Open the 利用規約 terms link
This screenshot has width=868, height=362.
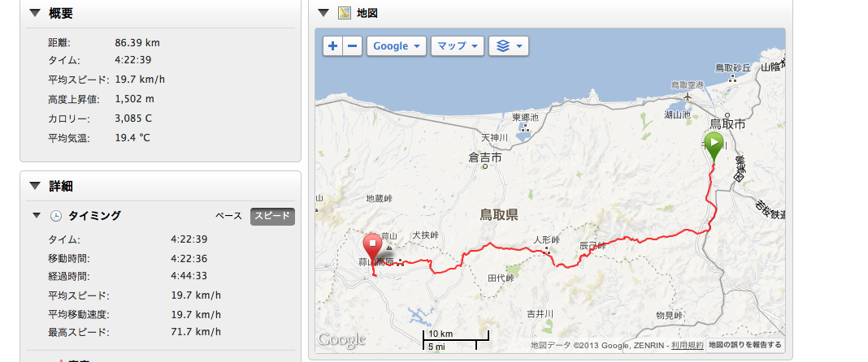pos(688,346)
